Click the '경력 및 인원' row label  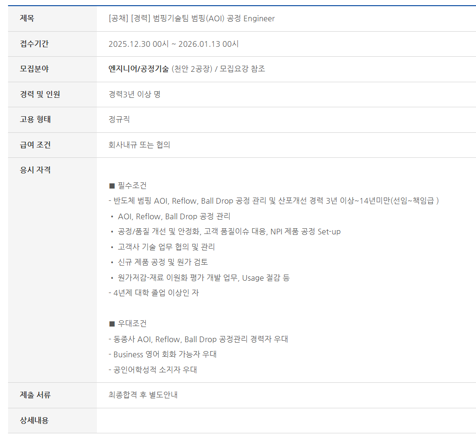[x=40, y=94]
